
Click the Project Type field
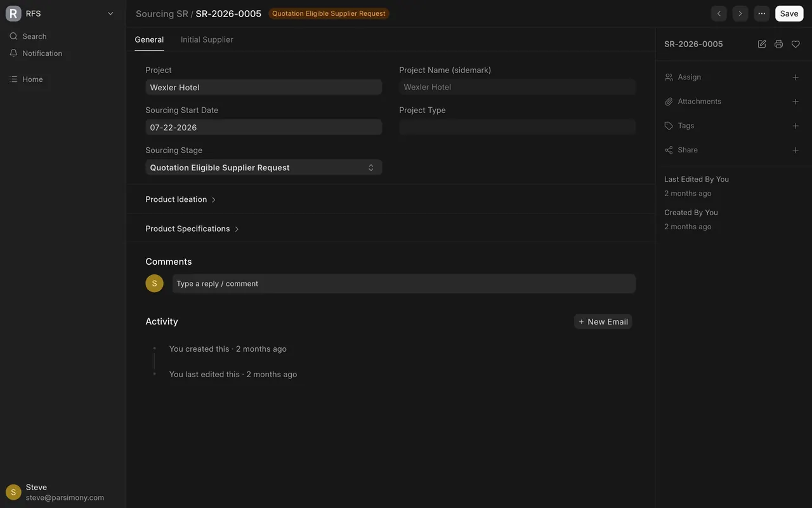[518, 127]
